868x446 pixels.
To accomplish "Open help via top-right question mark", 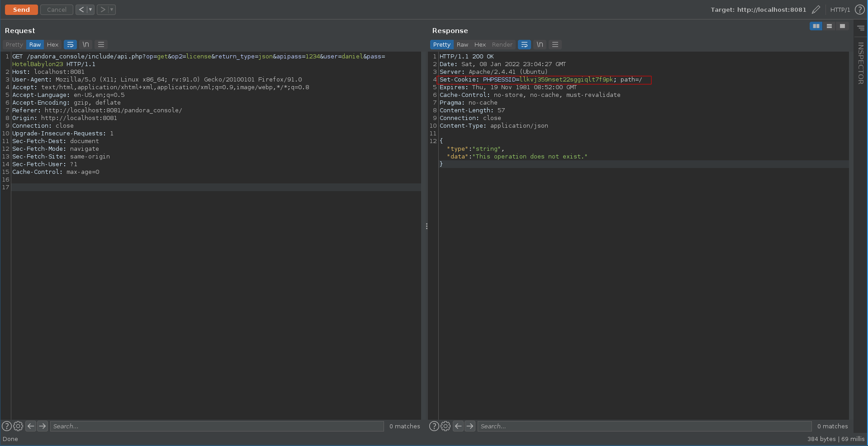I will tap(859, 10).
